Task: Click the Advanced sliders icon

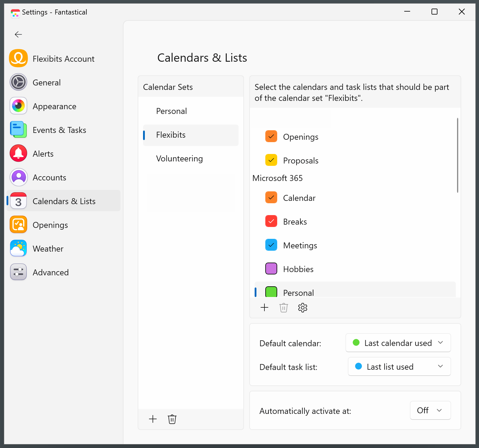Action: point(18,272)
